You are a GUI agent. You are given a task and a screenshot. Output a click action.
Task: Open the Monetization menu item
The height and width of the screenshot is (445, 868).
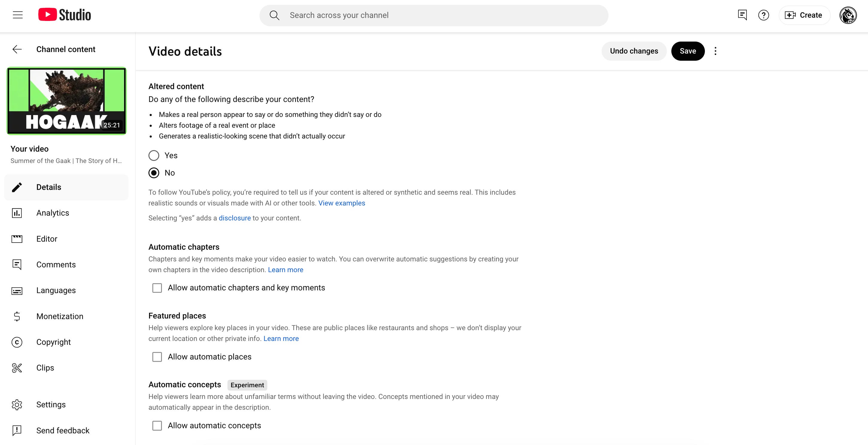coord(66,316)
